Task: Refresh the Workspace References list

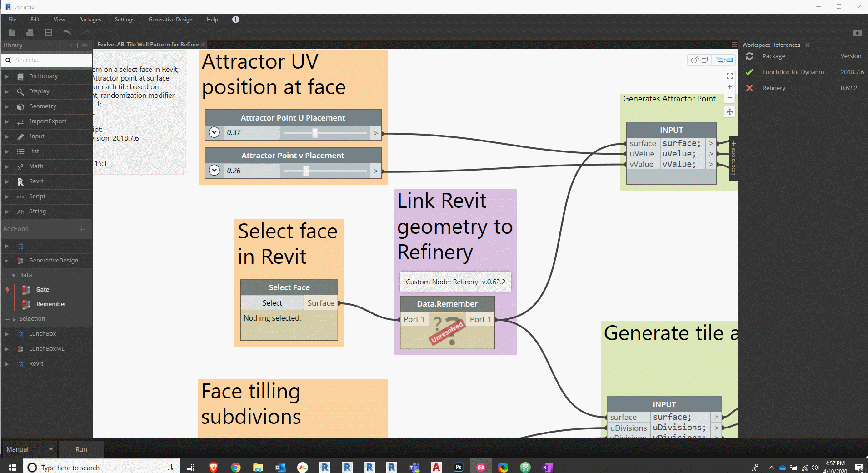Action: click(749, 56)
